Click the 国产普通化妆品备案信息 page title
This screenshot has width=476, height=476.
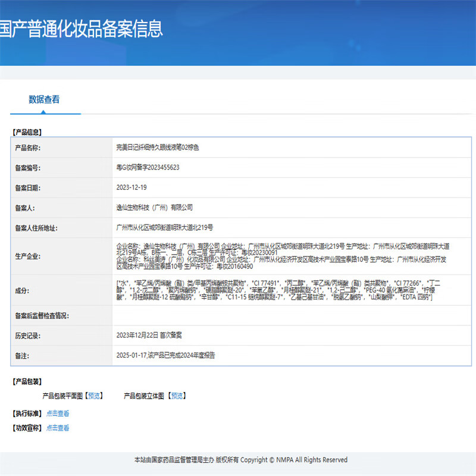82,29
